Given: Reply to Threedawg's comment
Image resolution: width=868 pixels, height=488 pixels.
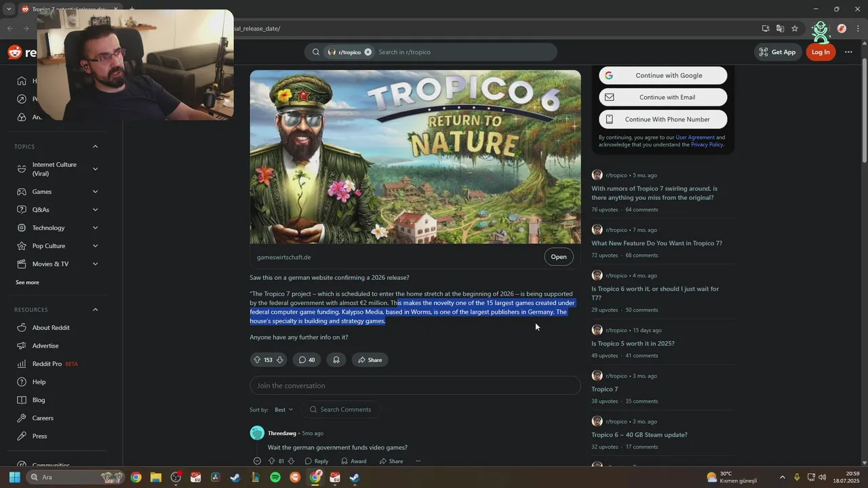Looking at the screenshot, I should (317, 462).
